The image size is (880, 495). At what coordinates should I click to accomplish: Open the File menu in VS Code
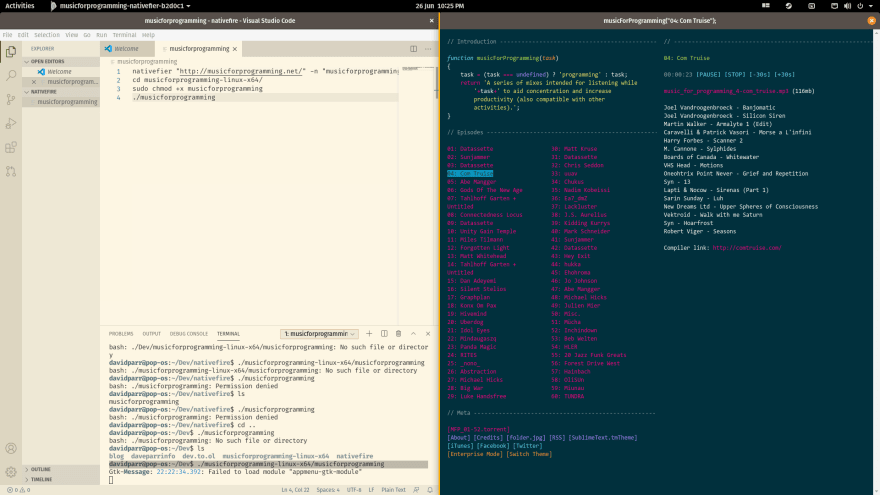pyautogui.click(x=7, y=35)
